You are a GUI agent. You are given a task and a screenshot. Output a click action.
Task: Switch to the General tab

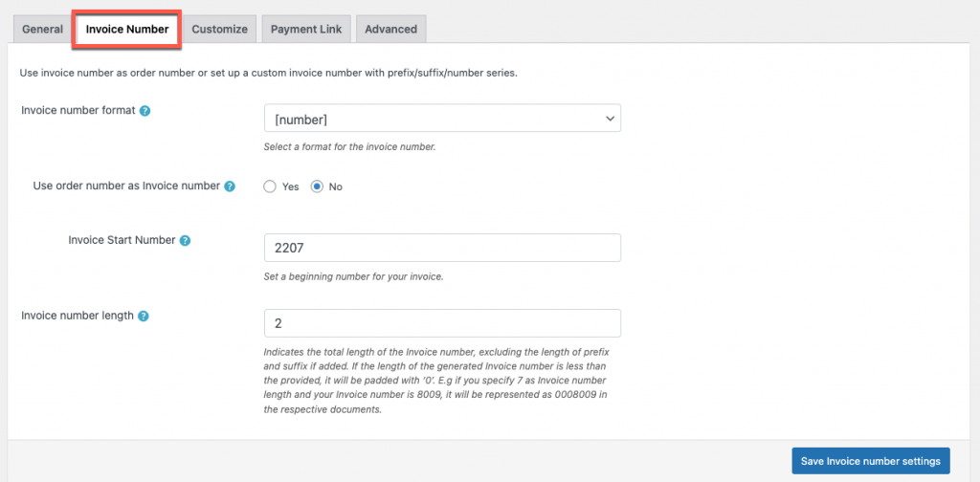coord(42,30)
